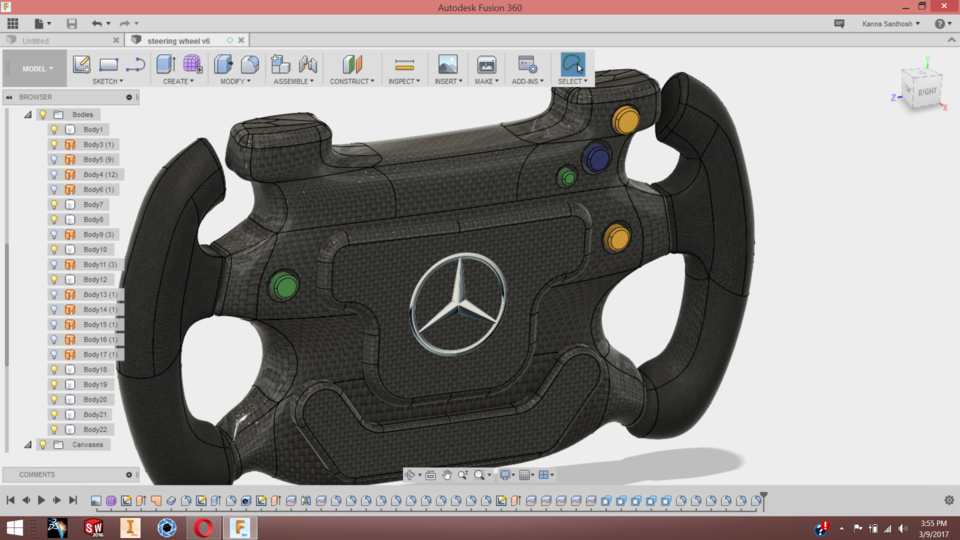Viewport: 960px width, 540px height.
Task: Open Opera browser from taskbar
Action: pos(203,528)
